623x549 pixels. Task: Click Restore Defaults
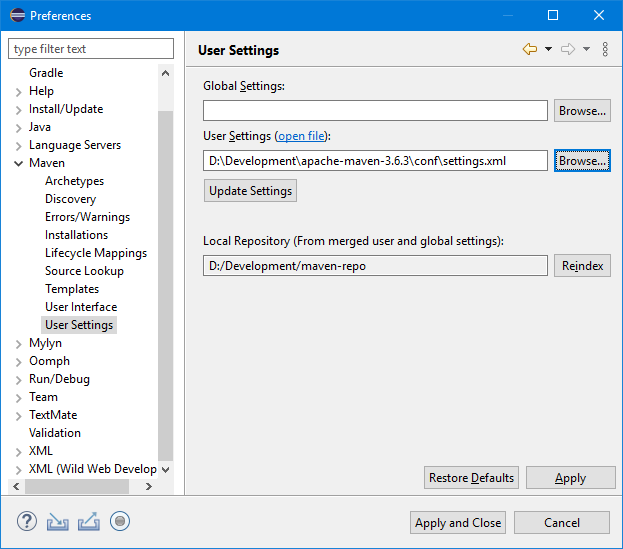[471, 477]
